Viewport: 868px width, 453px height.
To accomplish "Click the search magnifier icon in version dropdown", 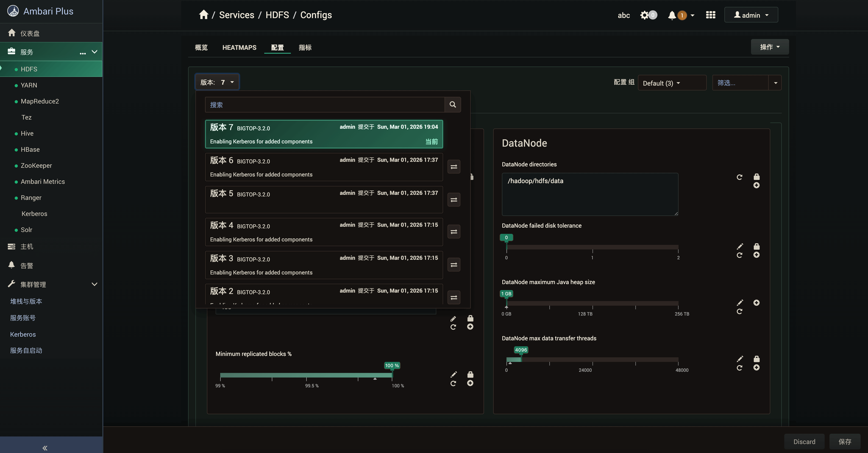I will coord(453,104).
